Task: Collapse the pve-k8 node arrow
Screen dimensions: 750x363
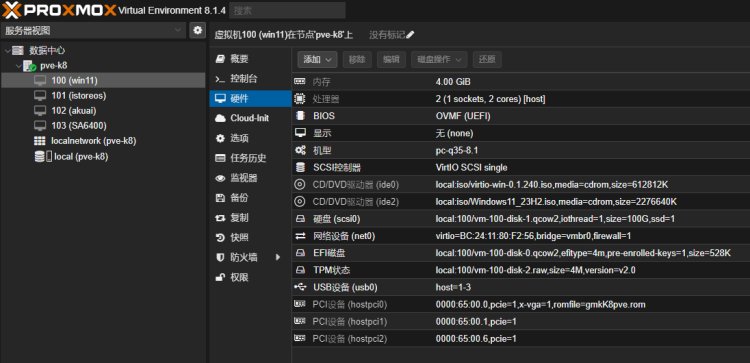Action: tap(19, 66)
